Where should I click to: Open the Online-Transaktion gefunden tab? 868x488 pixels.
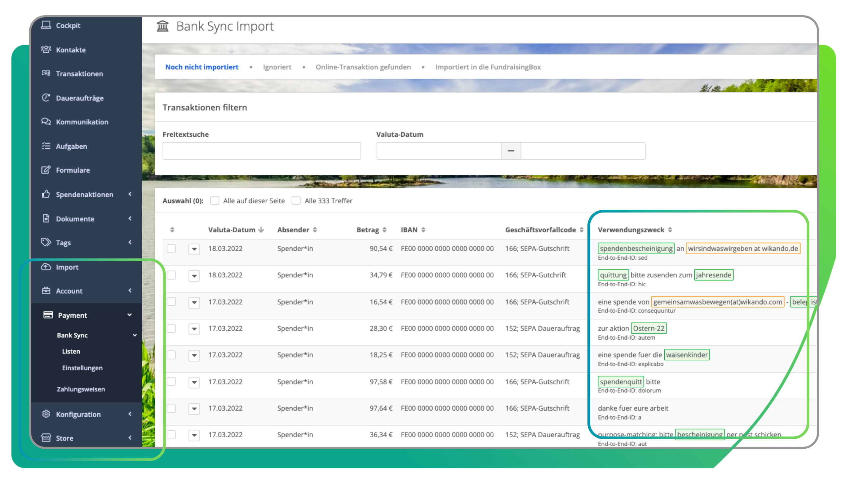[363, 67]
